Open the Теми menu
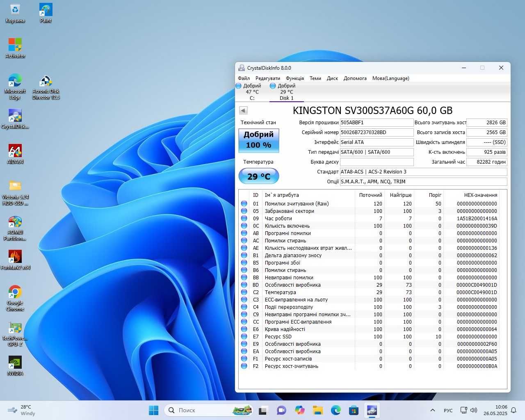 [x=315, y=78]
